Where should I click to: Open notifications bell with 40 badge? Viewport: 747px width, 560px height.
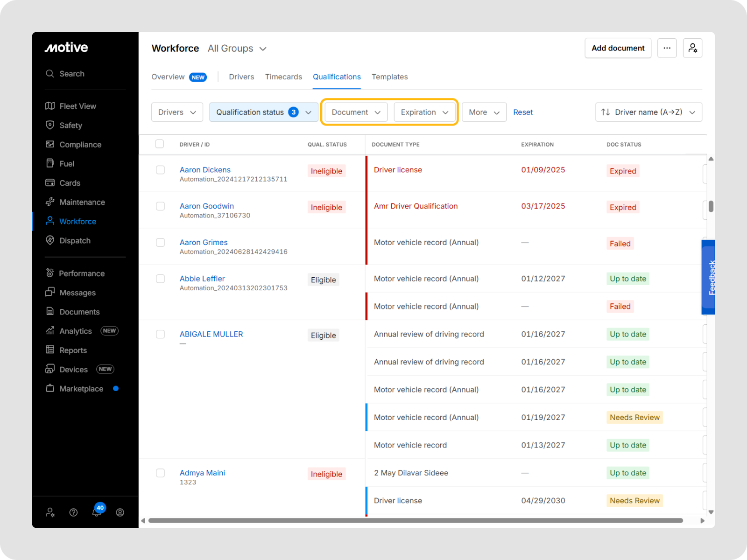97,512
